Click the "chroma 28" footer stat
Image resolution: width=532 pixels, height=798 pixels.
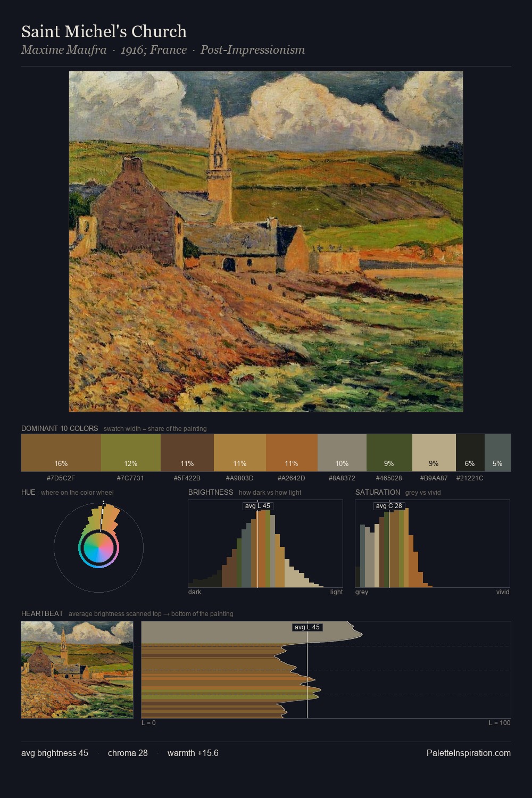pos(128,753)
